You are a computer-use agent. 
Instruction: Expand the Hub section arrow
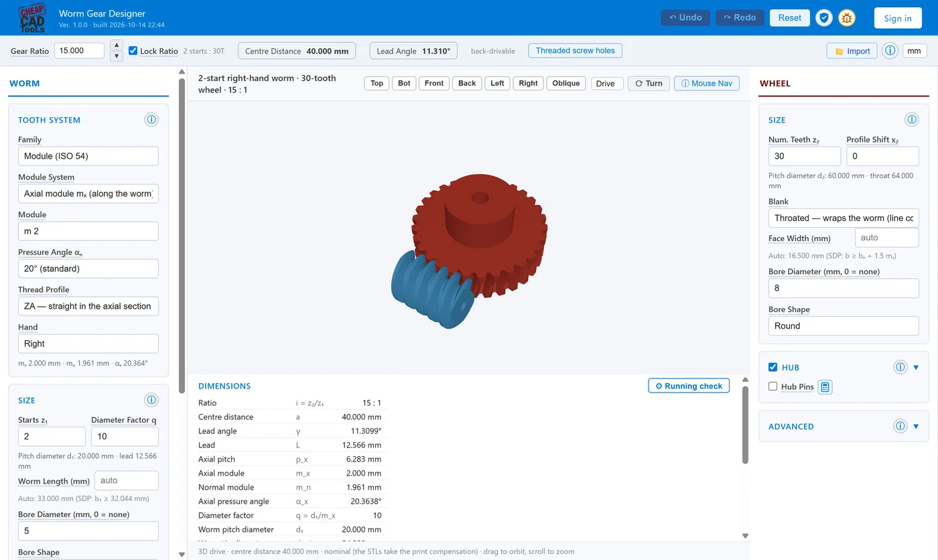pyautogui.click(x=916, y=367)
